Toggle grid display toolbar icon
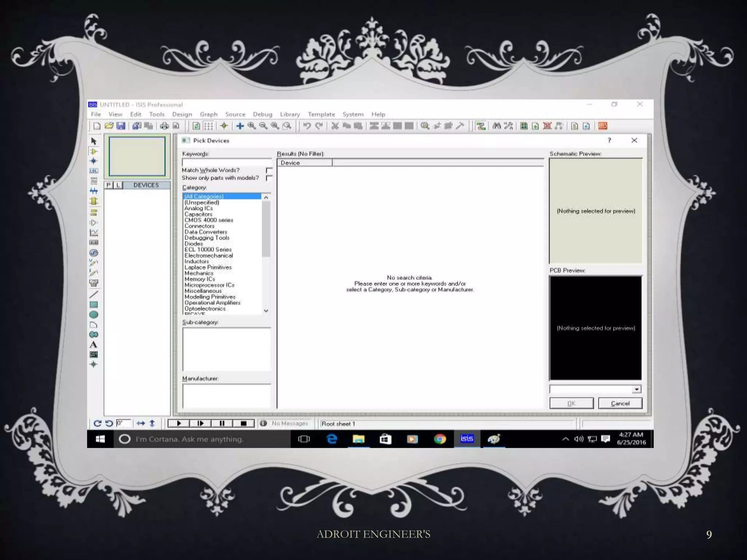This screenshot has width=747, height=560. pyautogui.click(x=208, y=126)
